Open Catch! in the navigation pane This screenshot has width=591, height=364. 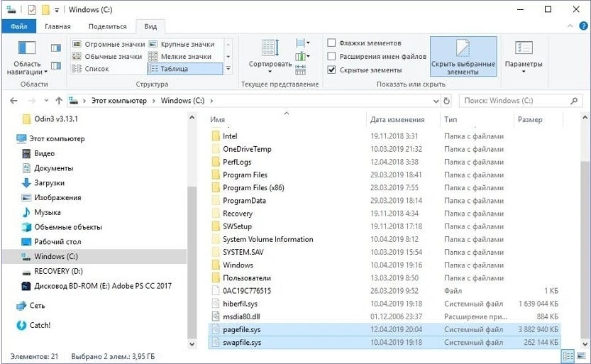tap(40, 325)
